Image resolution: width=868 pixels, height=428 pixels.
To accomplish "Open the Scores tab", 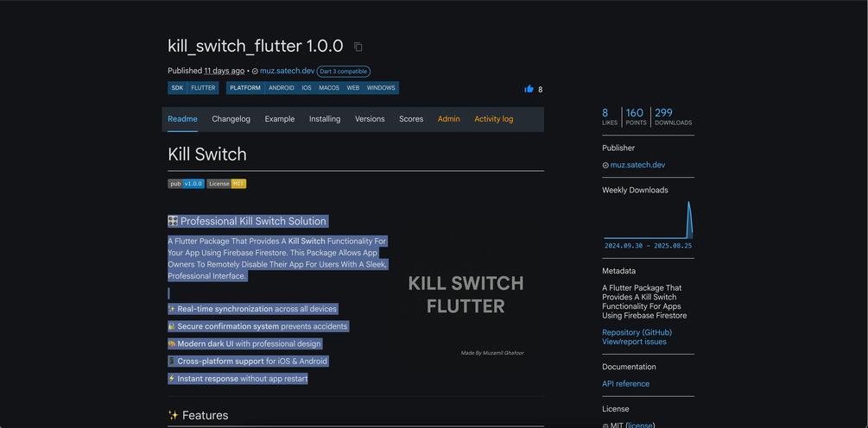I will [x=411, y=119].
